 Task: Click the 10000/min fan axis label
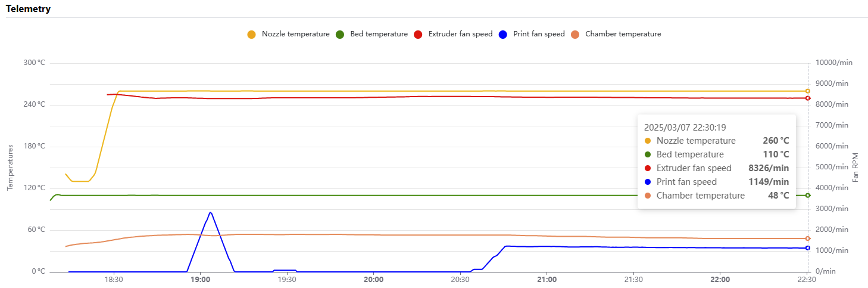(832, 63)
